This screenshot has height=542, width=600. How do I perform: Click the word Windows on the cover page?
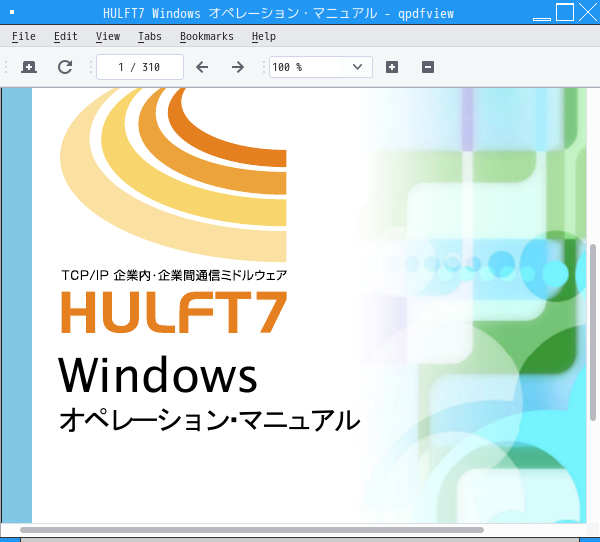(x=158, y=375)
